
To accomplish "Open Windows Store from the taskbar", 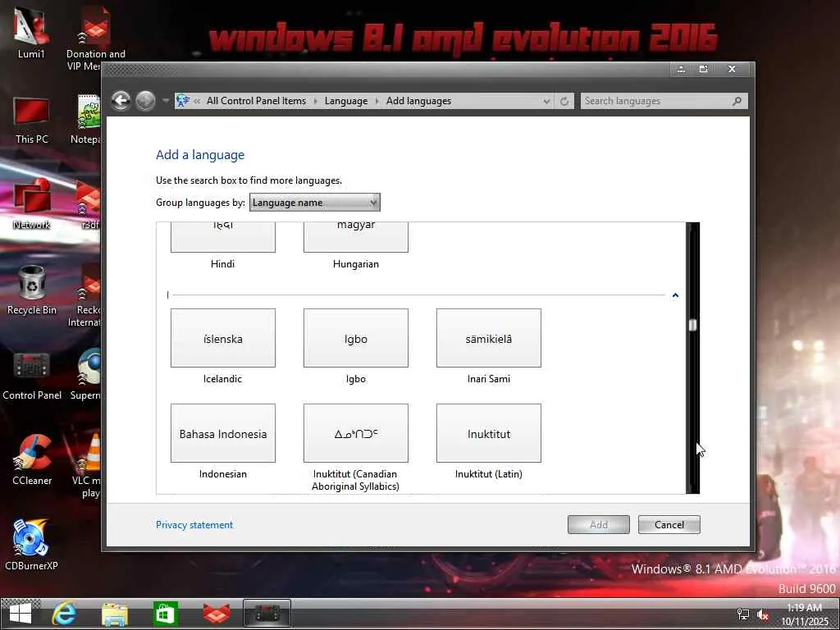I will (x=165, y=614).
